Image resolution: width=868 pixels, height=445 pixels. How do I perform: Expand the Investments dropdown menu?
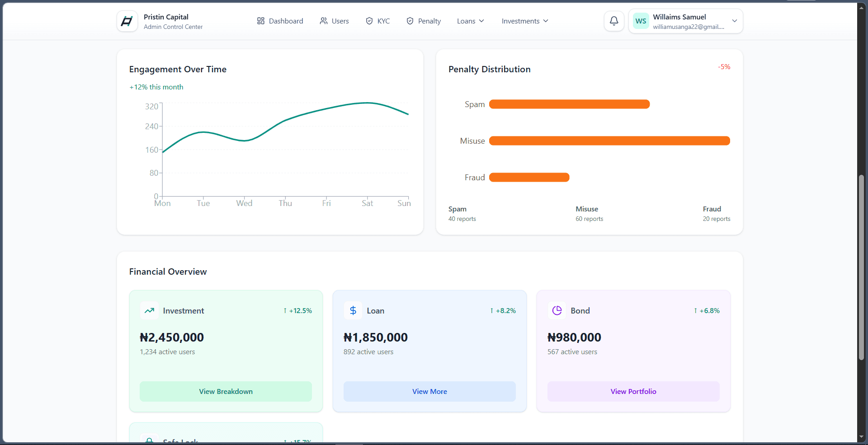[525, 21]
